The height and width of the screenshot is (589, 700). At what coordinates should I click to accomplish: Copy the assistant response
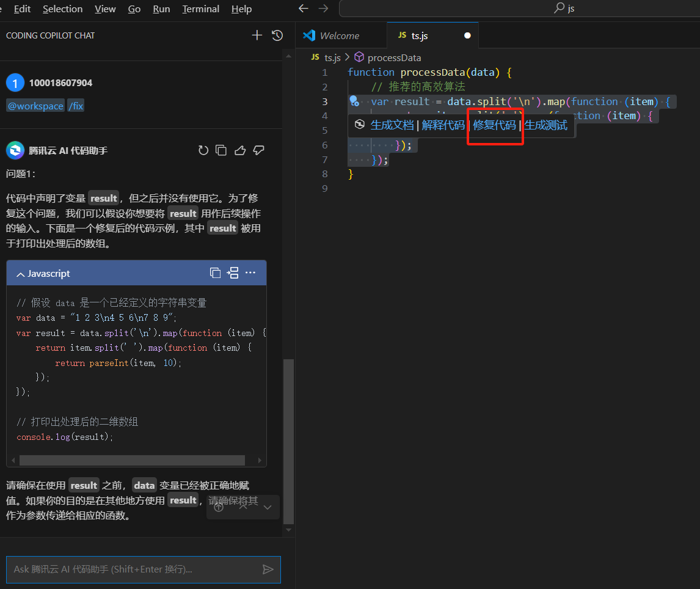221,150
